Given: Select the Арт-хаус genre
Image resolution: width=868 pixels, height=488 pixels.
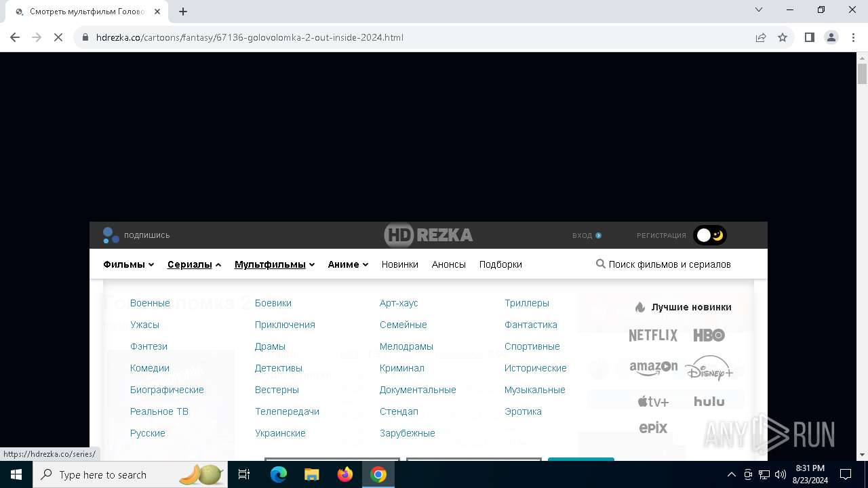Looking at the screenshot, I should 399,303.
